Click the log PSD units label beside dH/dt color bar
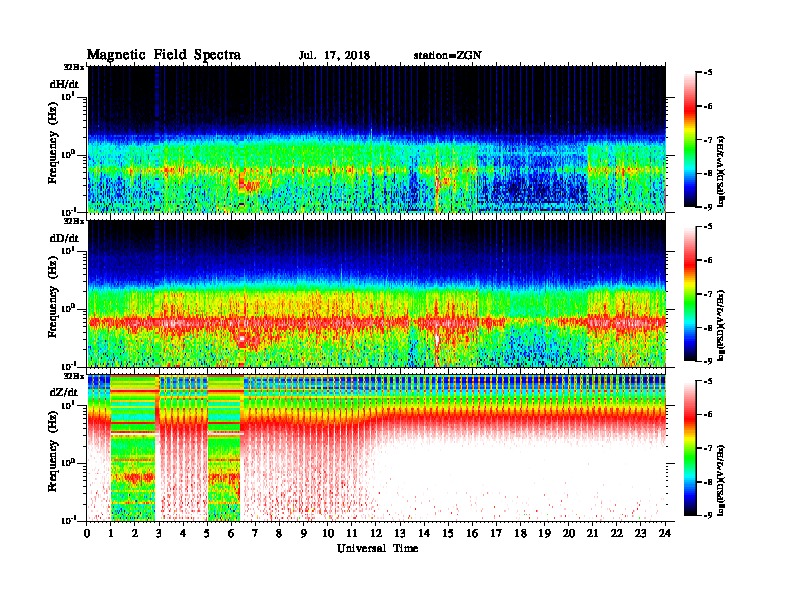Screen dimensions: 792x612 pos(722,170)
